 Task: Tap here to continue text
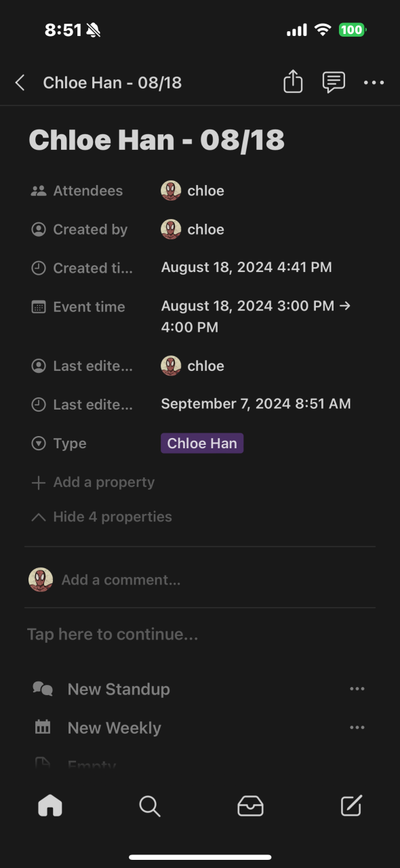pos(113,635)
